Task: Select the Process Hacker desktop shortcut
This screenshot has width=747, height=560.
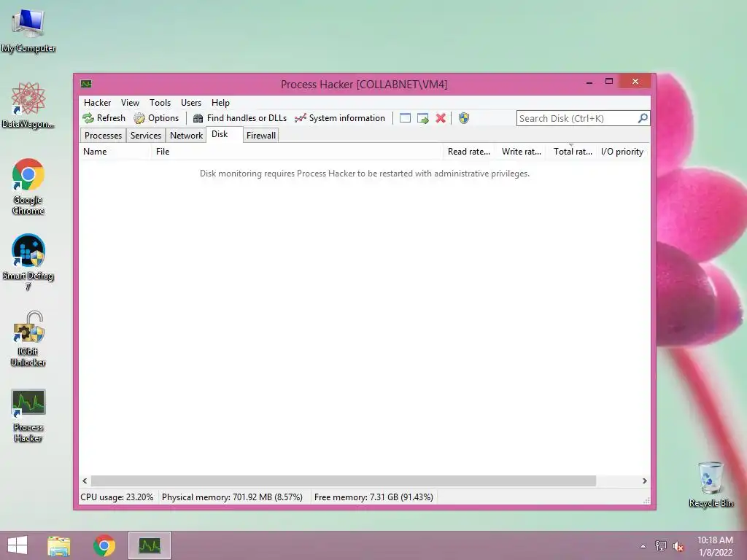Action: click(28, 415)
